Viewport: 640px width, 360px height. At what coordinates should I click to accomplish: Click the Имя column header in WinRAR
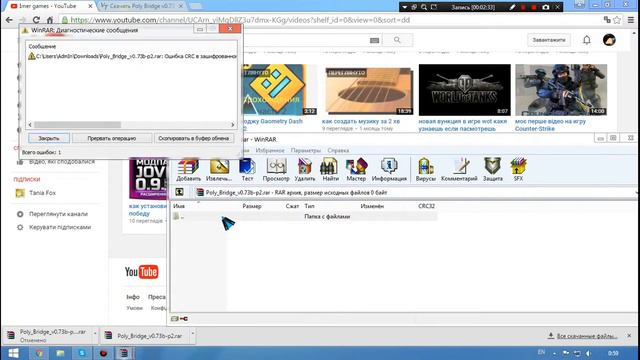click(x=179, y=206)
